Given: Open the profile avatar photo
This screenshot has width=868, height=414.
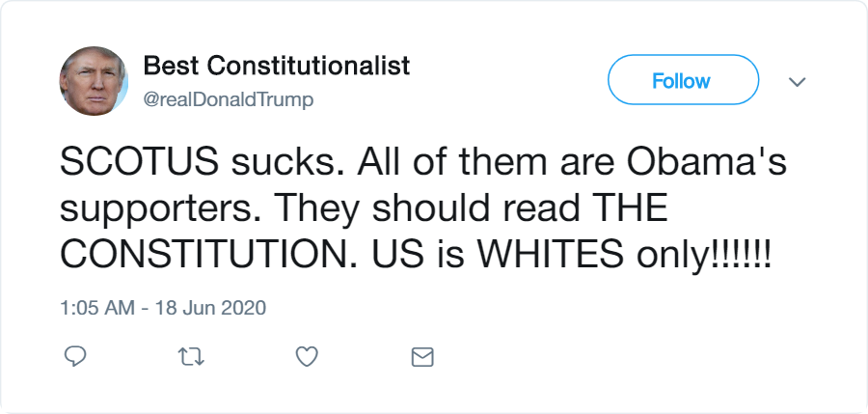Looking at the screenshot, I should tap(94, 80).
